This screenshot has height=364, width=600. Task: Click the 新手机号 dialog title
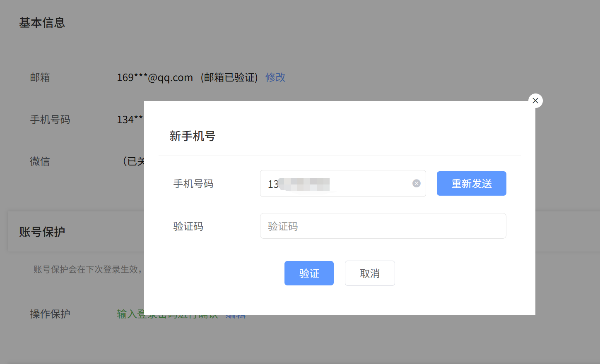192,136
